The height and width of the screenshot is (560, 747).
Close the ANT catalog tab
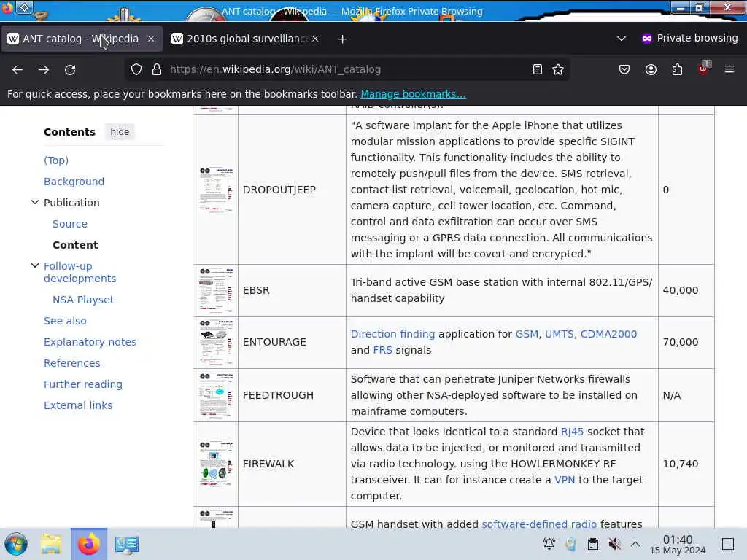(151, 39)
